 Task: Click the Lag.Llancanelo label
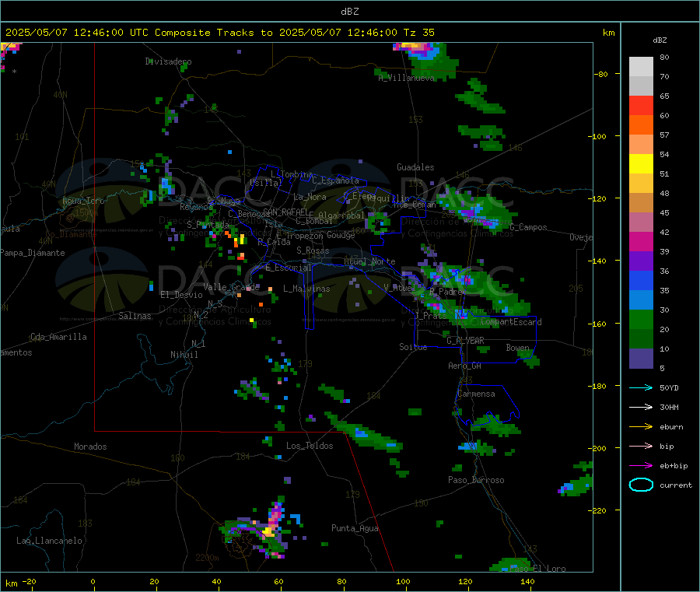49,541
